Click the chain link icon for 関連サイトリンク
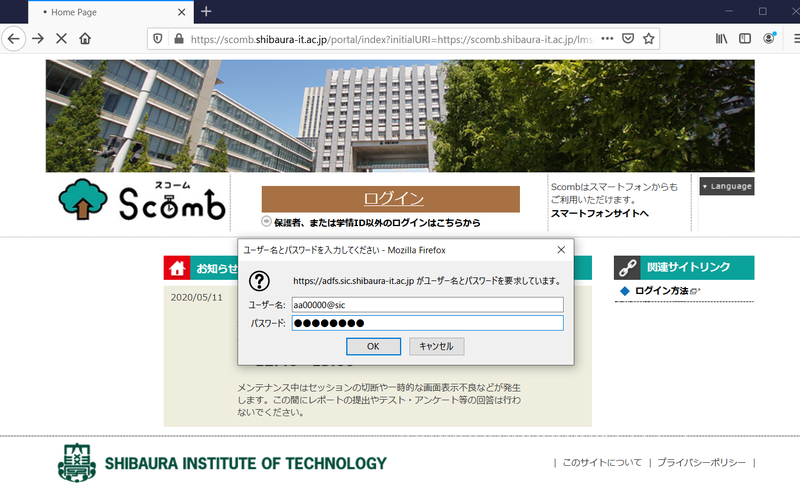800x490 pixels. tap(627, 267)
